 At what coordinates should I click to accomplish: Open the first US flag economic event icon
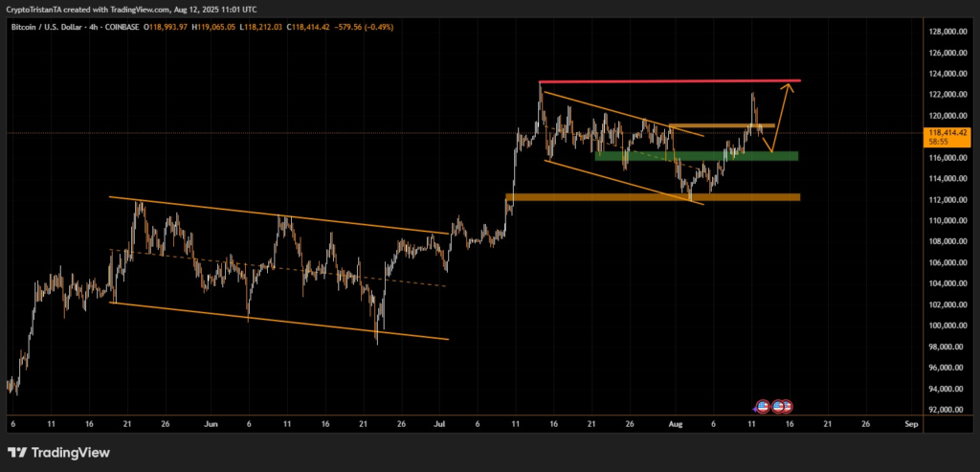(763, 406)
